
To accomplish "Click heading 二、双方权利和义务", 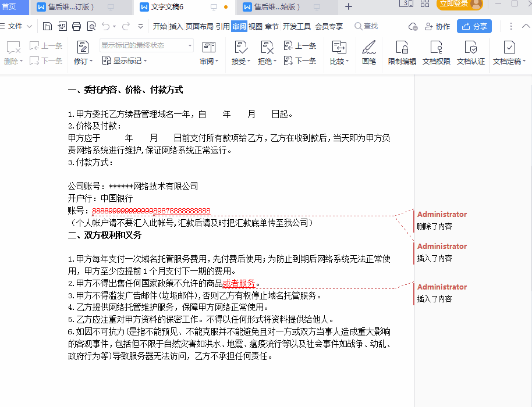I will 105,235.
